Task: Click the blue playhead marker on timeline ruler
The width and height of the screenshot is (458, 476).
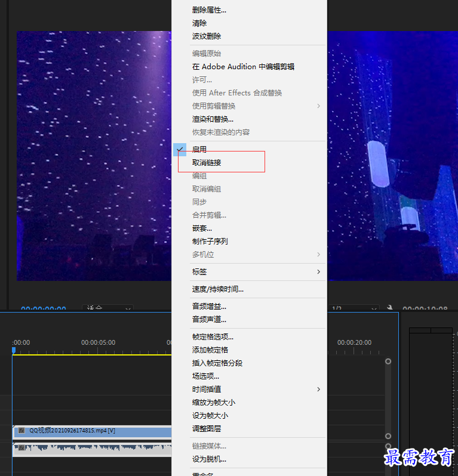Action: coord(14,351)
